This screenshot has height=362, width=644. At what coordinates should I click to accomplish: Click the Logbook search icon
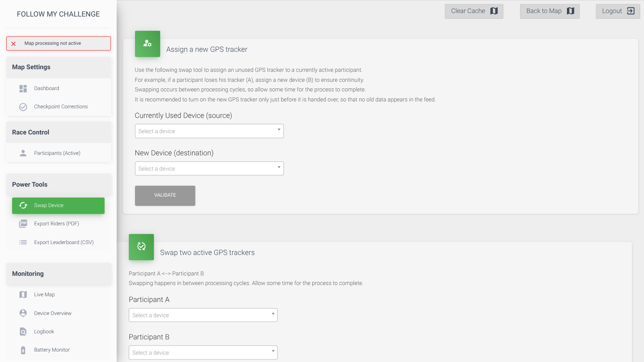click(23, 332)
